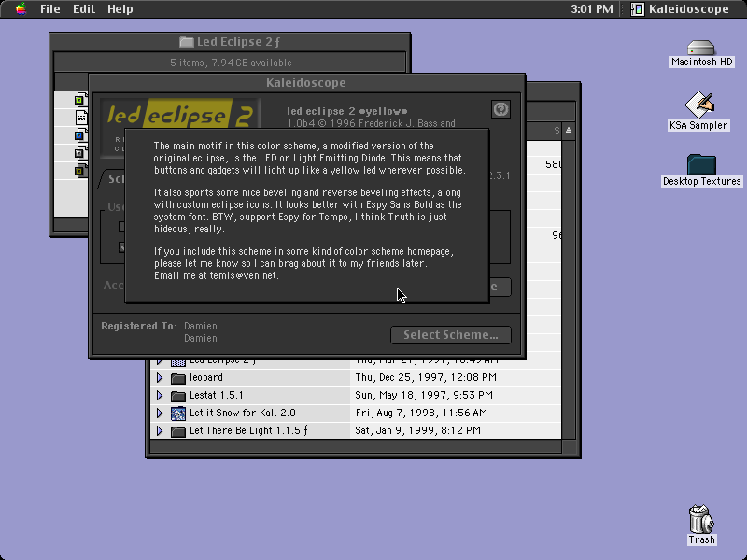Open the Apple menu
This screenshot has height=560, width=747.
tap(21, 9)
